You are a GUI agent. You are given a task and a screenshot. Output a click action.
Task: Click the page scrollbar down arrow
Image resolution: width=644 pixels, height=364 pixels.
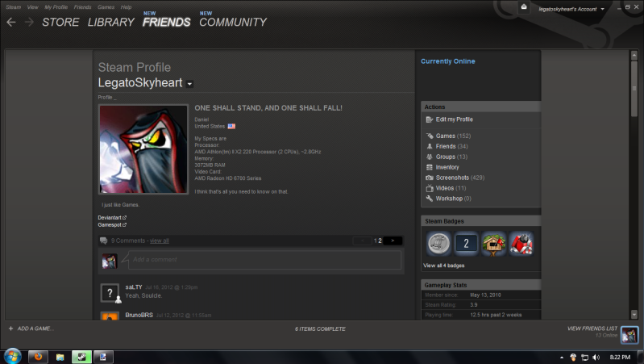[634, 315]
